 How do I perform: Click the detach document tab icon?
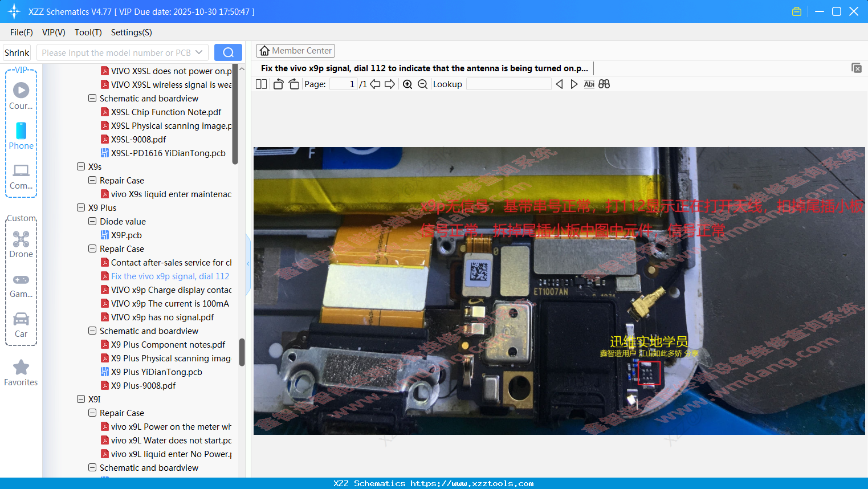(857, 68)
